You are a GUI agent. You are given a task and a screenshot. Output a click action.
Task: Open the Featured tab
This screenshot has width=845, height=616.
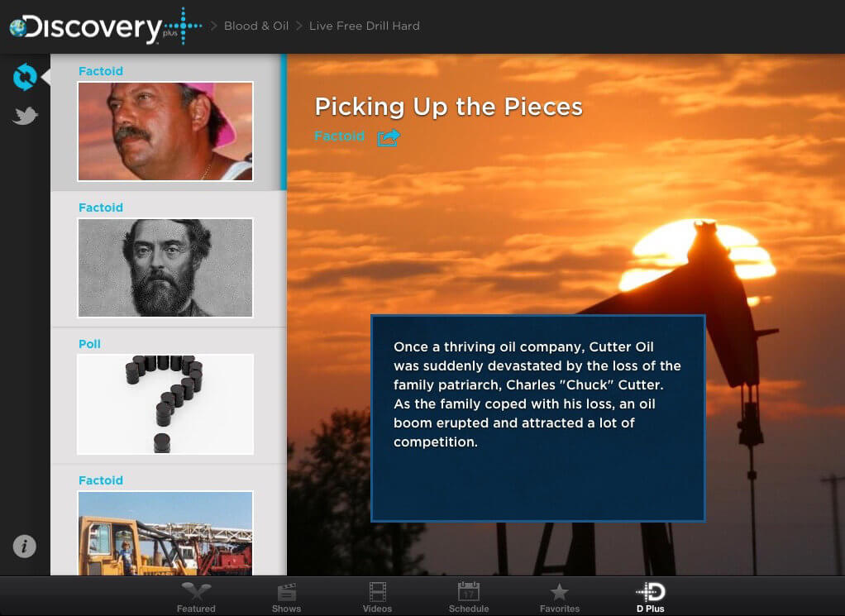click(196, 597)
